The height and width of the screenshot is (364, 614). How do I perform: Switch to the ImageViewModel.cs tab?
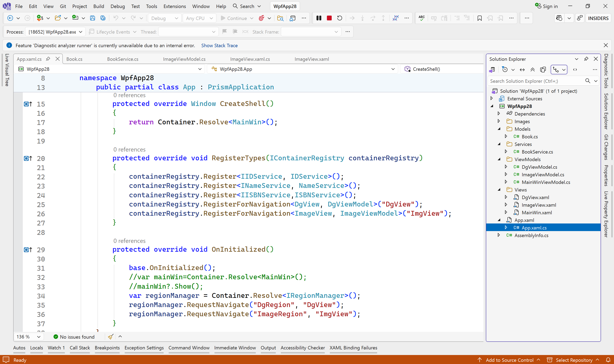tap(184, 59)
